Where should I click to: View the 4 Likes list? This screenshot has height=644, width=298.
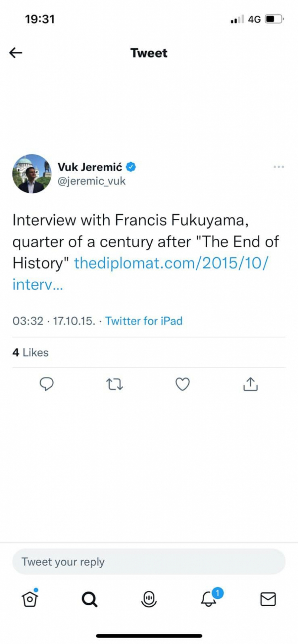(30, 352)
